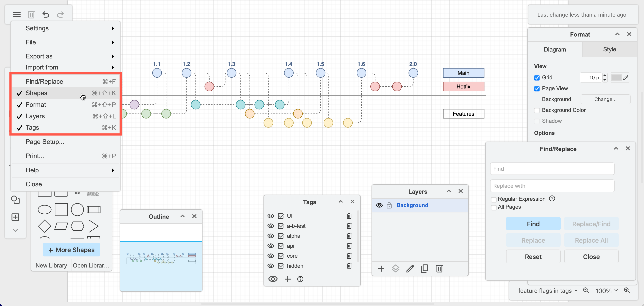
Task: Open the hamburger menu
Action: pyautogui.click(x=17, y=14)
